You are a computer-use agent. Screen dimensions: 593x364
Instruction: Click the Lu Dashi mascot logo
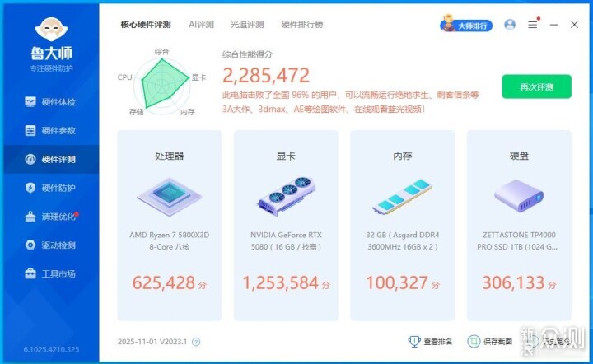(51, 29)
